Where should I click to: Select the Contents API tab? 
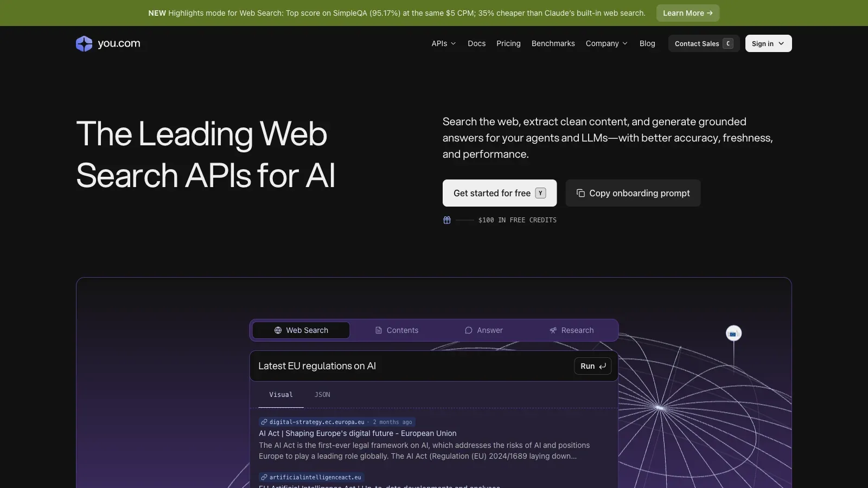397,330
